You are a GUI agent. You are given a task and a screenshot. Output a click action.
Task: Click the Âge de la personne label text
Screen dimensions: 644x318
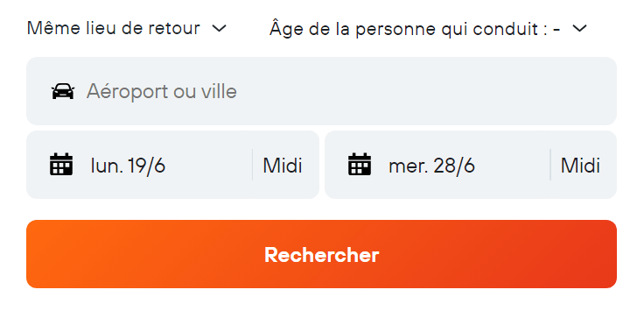360,28
